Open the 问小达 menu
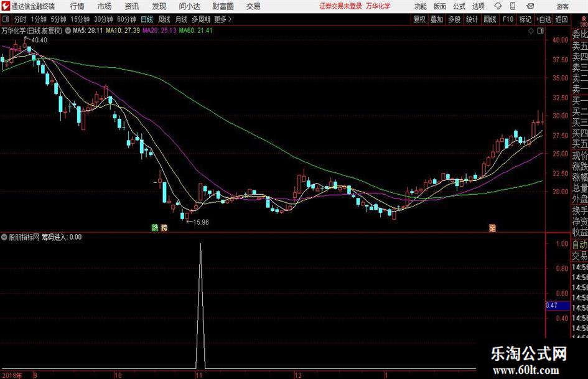The width and height of the screenshot is (588, 379). click(189, 6)
